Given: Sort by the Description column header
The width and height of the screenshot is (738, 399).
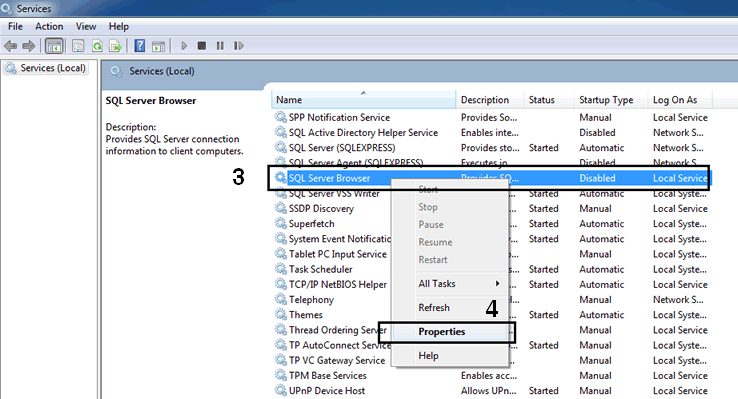Looking at the screenshot, I should click(489, 100).
